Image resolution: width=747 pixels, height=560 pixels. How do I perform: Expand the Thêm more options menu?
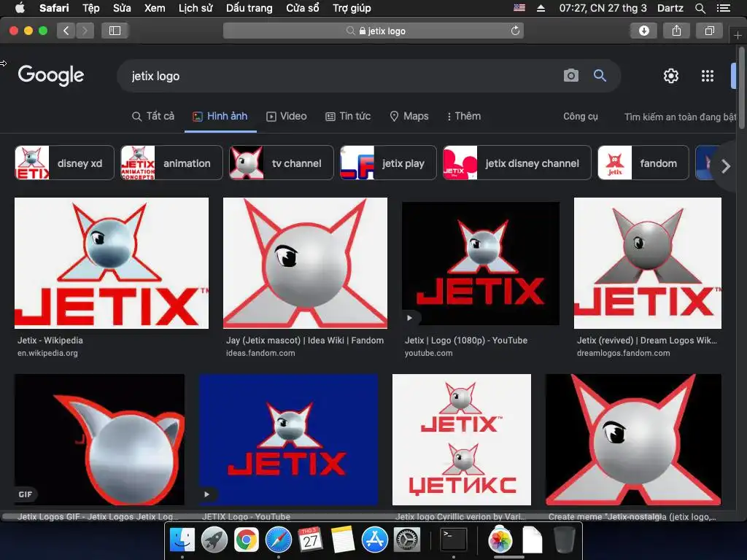463,116
